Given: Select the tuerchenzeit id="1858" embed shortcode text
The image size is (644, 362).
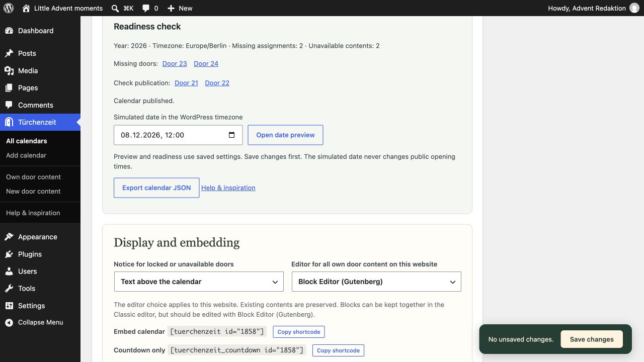Looking at the screenshot, I should tap(217, 332).
